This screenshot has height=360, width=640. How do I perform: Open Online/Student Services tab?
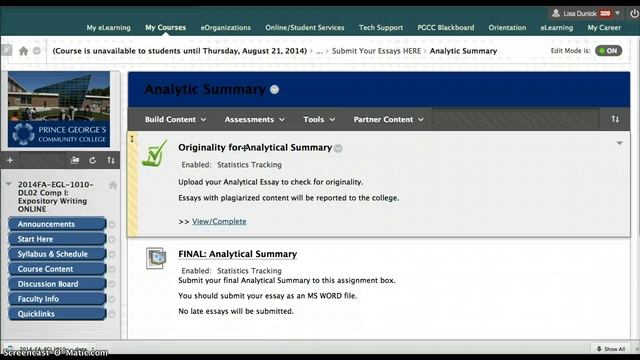pyautogui.click(x=305, y=28)
